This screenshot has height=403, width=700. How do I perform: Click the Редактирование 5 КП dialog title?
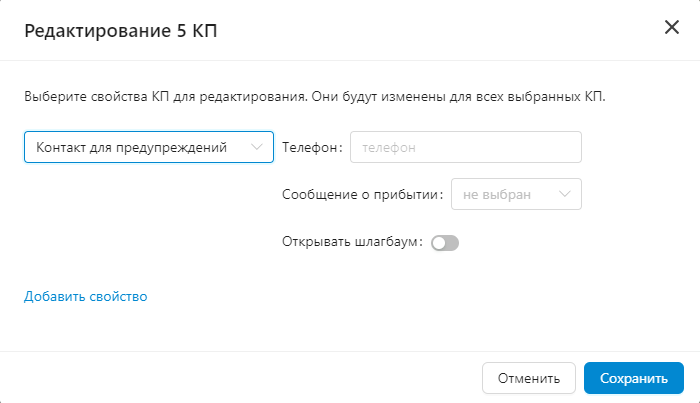[x=121, y=30]
